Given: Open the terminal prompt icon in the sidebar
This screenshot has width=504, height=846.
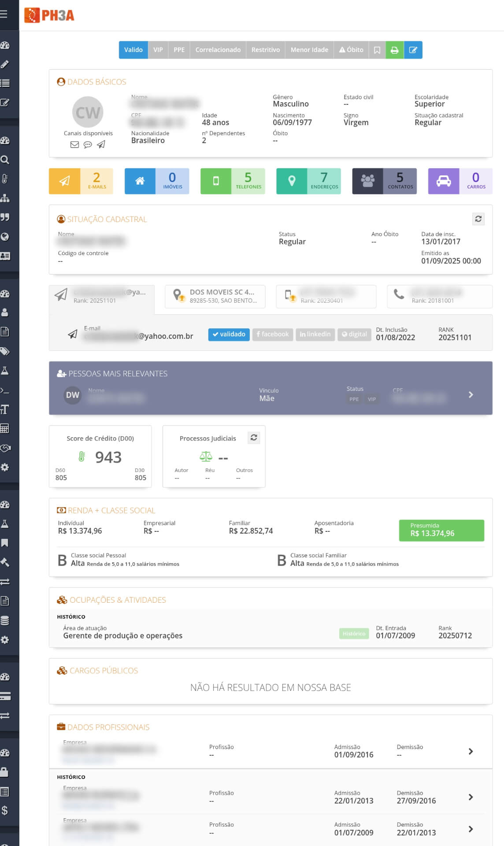Looking at the screenshot, I should click(x=5, y=390).
